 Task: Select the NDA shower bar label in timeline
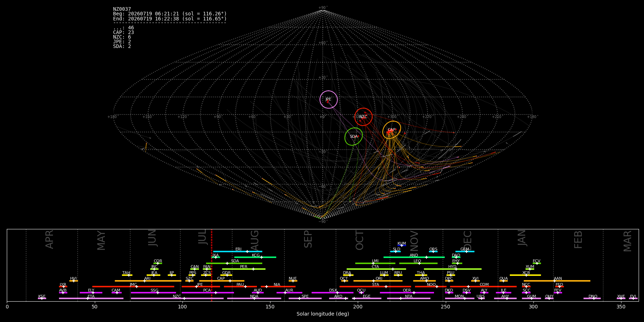tap(254, 297)
